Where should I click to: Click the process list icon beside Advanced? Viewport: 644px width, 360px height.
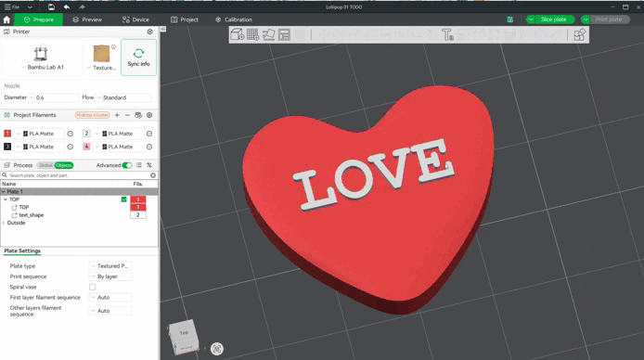pyautogui.click(x=139, y=165)
